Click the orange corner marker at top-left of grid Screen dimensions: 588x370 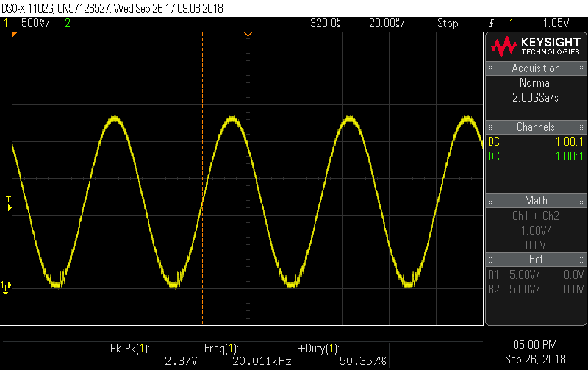[x=14, y=35]
